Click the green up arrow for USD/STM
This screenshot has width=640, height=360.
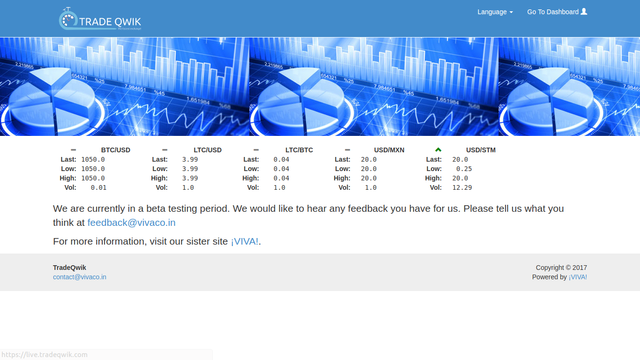coord(438,150)
